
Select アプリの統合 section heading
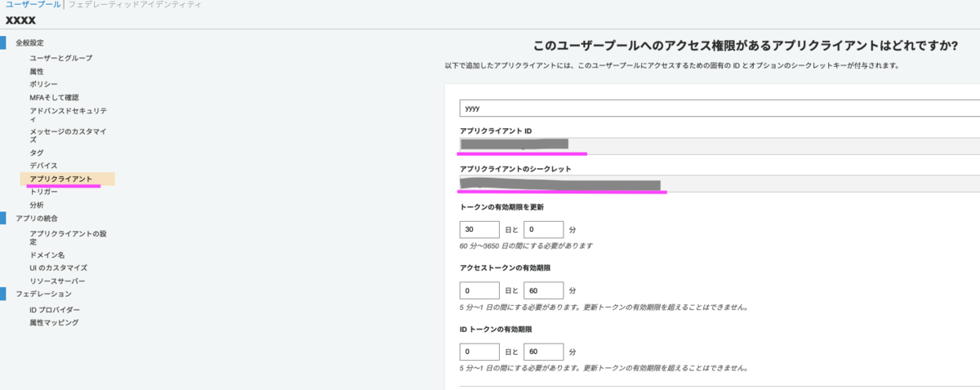[x=37, y=218]
